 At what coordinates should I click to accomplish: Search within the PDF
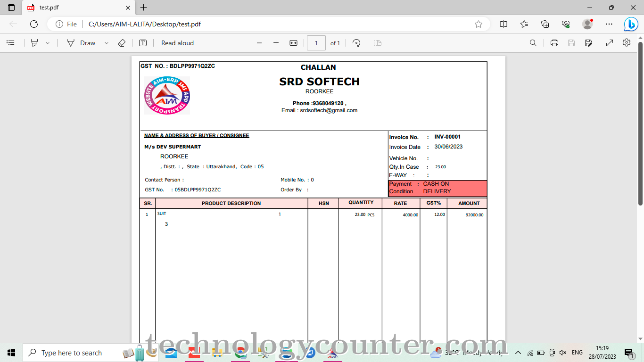533,43
